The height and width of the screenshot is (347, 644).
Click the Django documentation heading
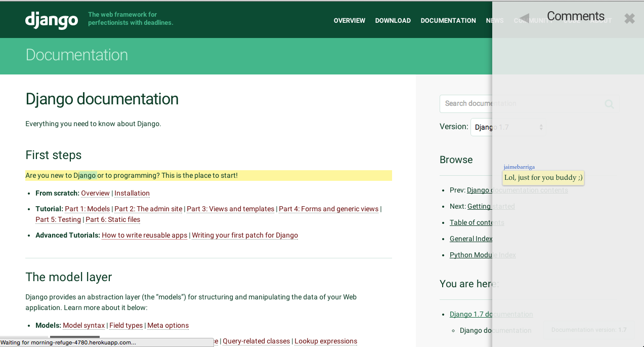click(102, 99)
